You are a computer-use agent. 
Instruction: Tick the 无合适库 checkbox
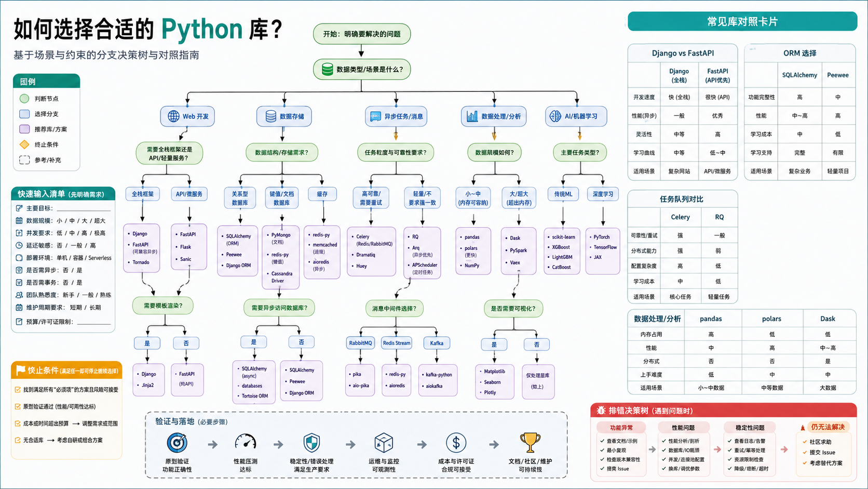click(18, 440)
